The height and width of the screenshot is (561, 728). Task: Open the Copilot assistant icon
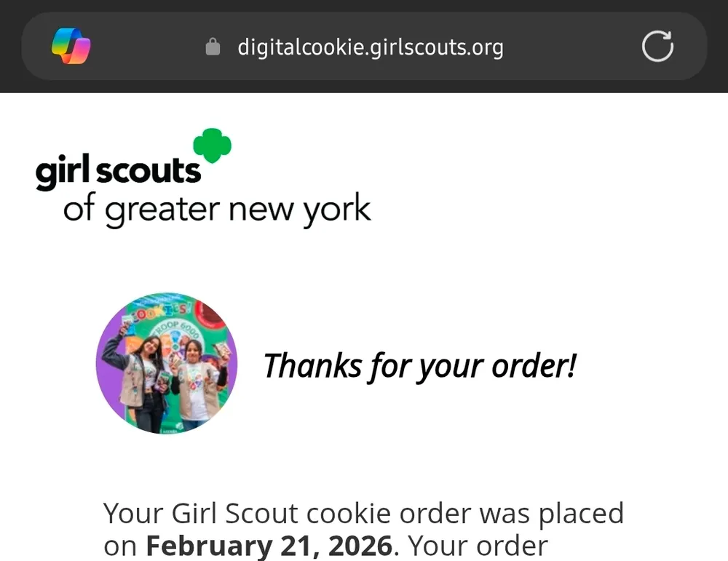coord(71,46)
